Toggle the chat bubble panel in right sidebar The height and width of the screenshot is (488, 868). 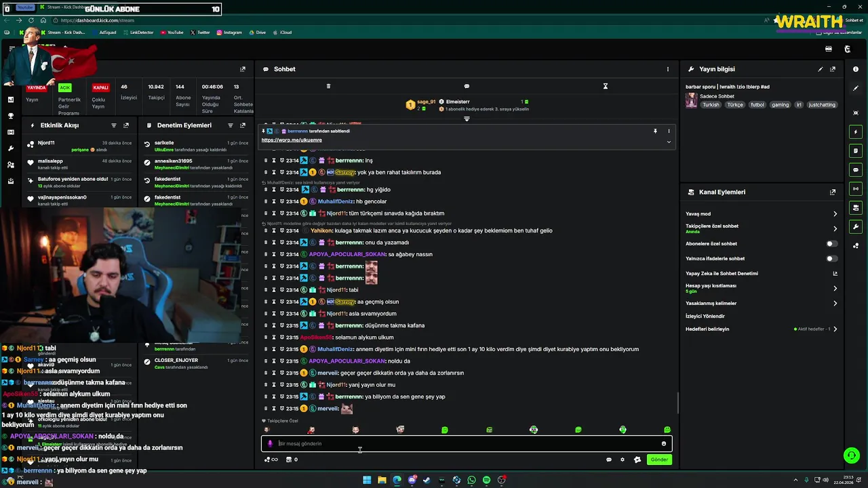(856, 169)
